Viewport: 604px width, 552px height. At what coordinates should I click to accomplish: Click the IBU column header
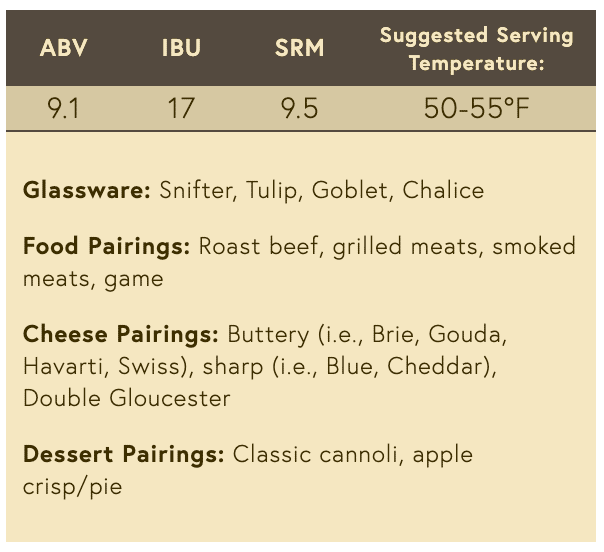181,48
